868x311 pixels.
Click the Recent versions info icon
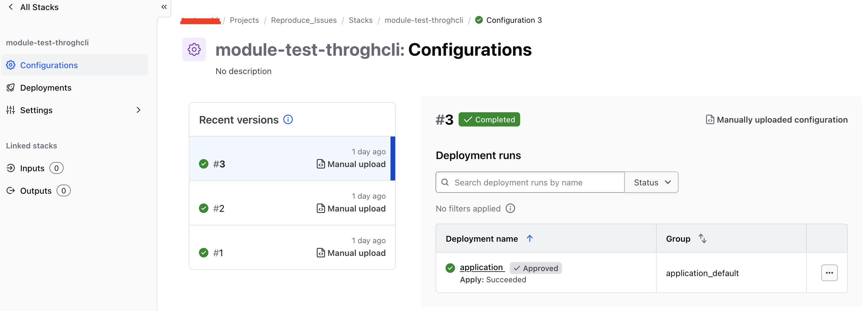288,119
